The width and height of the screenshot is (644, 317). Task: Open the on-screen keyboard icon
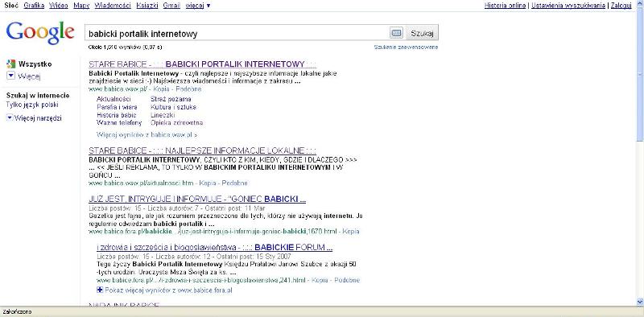click(396, 33)
